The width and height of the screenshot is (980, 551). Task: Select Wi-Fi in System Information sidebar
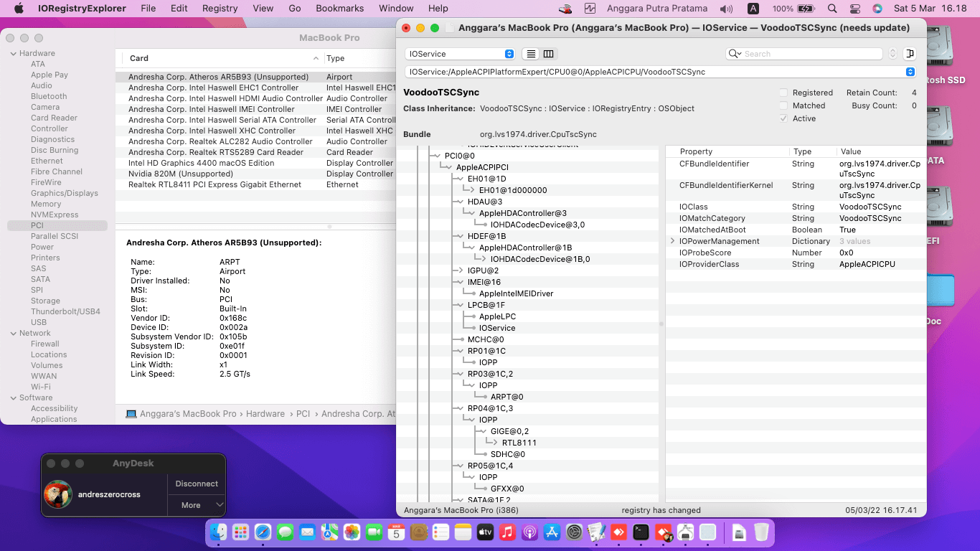point(41,387)
